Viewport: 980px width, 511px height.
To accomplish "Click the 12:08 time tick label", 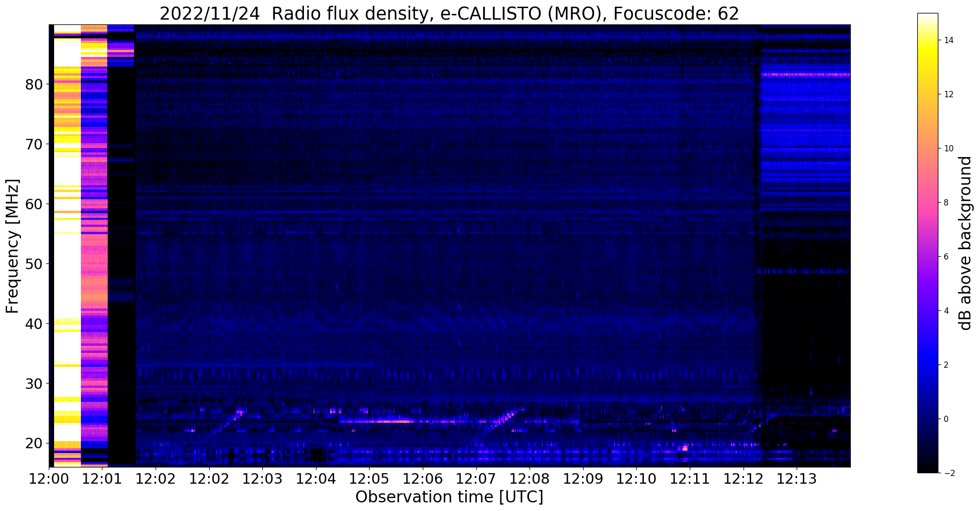I will (529, 479).
